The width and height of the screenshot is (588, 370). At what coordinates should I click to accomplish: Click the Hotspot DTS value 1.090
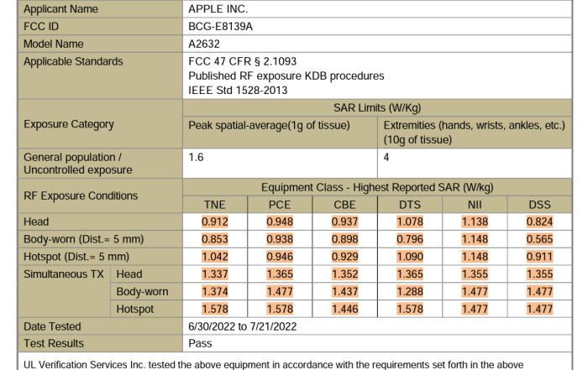coord(408,256)
